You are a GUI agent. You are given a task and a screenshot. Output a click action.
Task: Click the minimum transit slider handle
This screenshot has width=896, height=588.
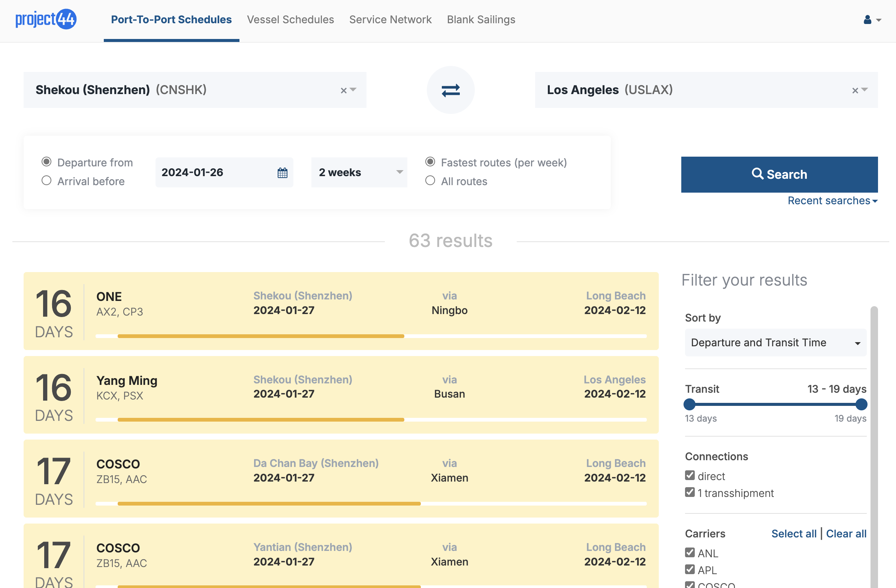point(690,405)
